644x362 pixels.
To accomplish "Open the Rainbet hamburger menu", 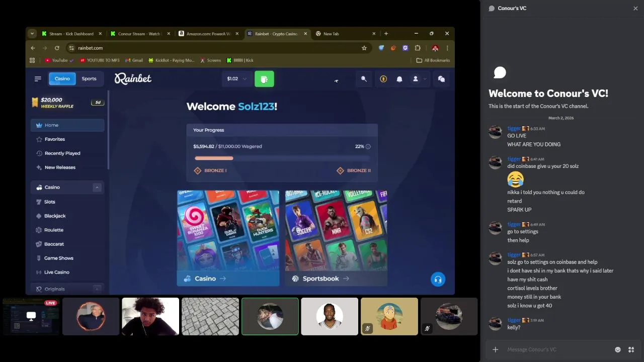I will (38, 79).
